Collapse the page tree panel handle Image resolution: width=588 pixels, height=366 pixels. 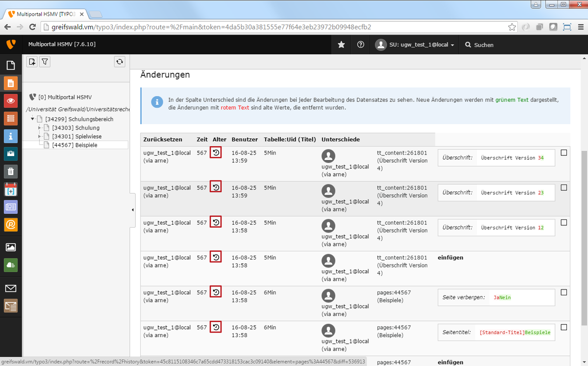(133, 210)
